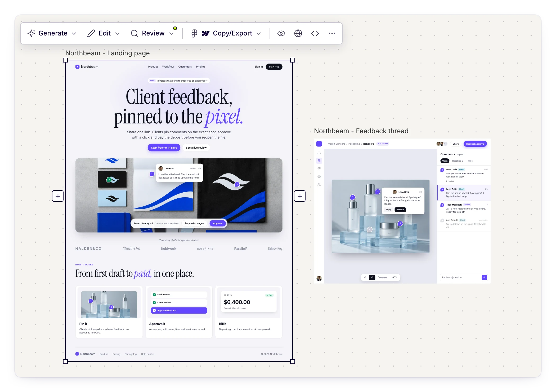The height and width of the screenshot is (392, 556).
Task: Click the Sign in link
Action: tap(259, 67)
